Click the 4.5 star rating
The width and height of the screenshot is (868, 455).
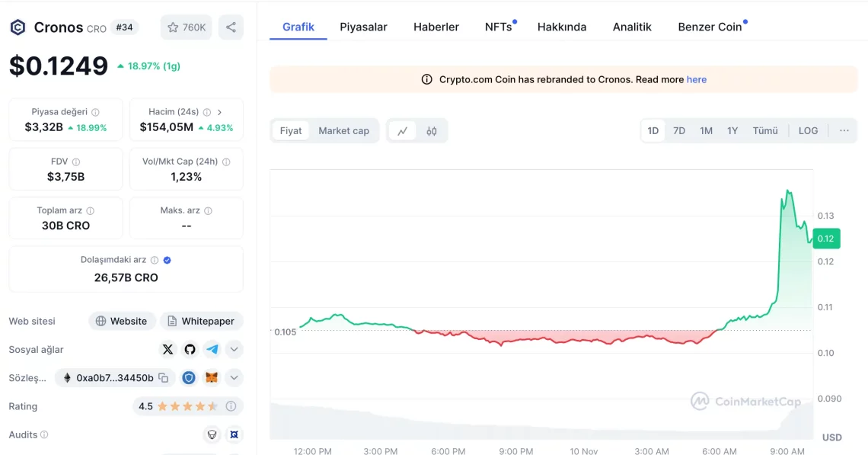178,406
